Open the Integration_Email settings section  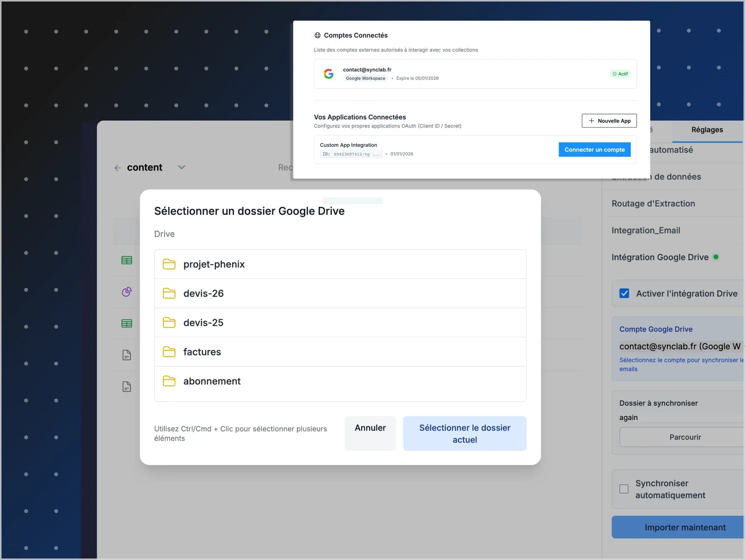tap(646, 230)
